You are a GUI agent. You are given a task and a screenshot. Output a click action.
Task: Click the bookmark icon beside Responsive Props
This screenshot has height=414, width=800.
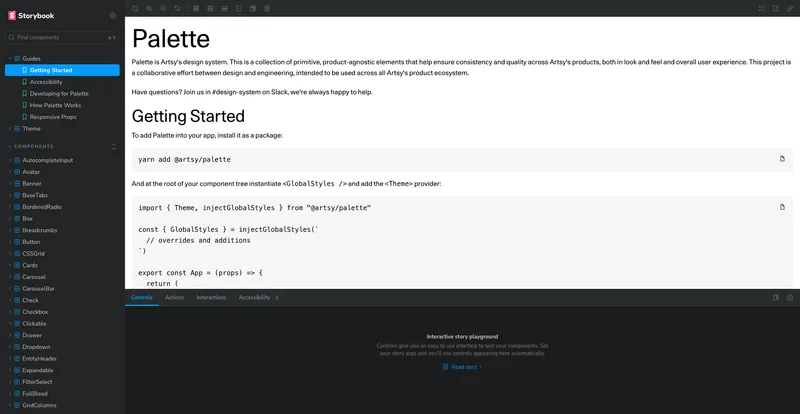[24, 117]
